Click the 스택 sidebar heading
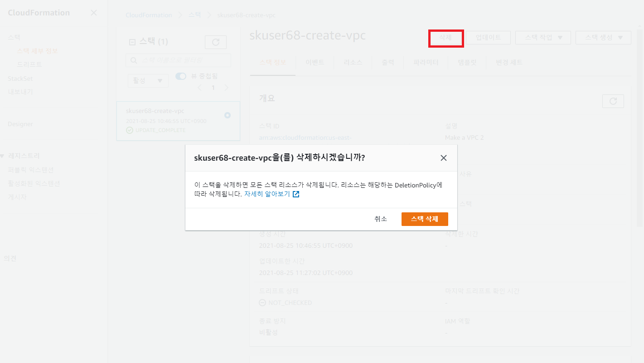Image resolution: width=644 pixels, height=363 pixels. pyautogui.click(x=14, y=37)
